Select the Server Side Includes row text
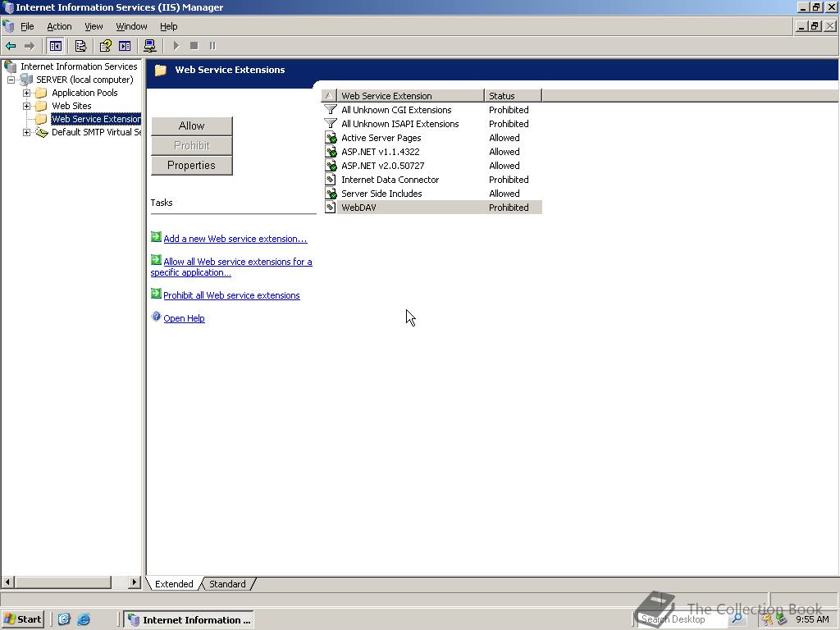The height and width of the screenshot is (630, 840). 381,194
